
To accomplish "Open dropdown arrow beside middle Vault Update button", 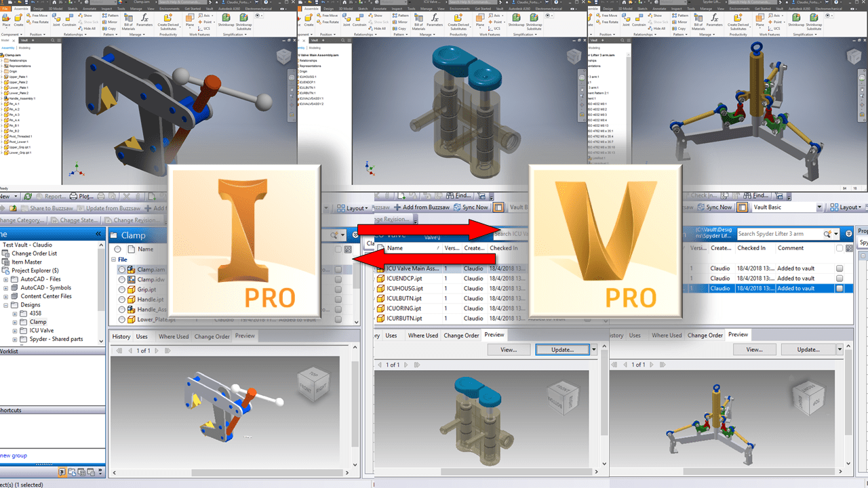I will 594,350.
